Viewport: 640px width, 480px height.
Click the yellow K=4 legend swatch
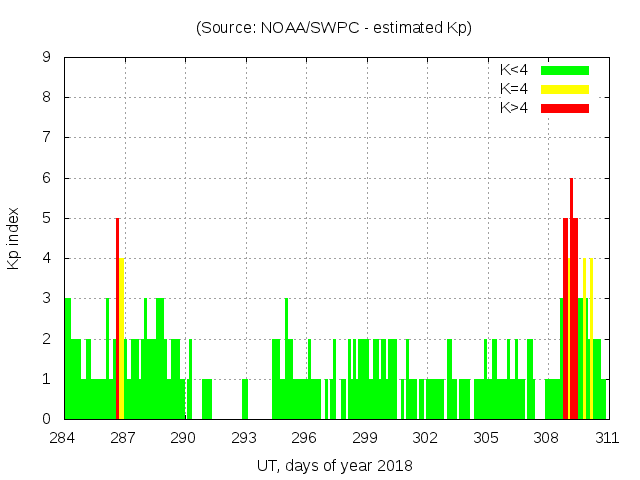coord(565,89)
